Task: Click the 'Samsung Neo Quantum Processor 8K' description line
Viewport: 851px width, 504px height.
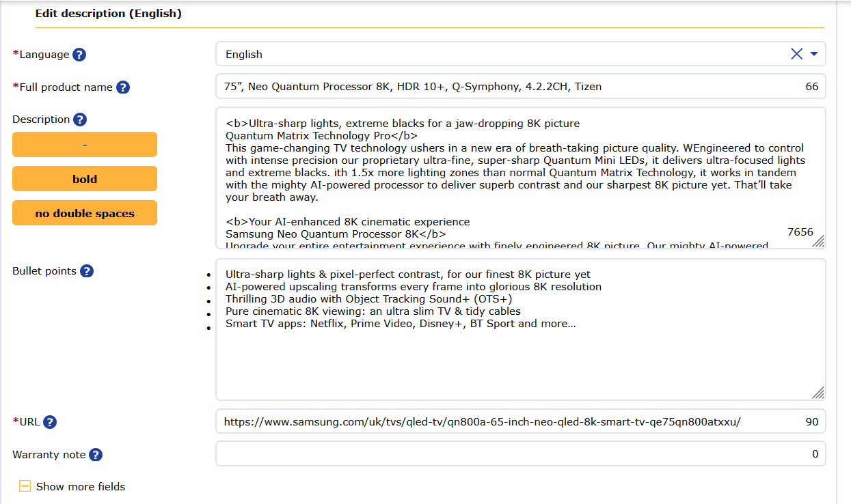Action: (336, 234)
